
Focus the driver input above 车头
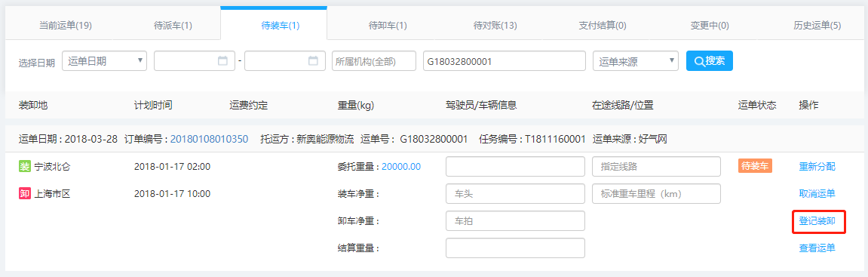point(515,166)
